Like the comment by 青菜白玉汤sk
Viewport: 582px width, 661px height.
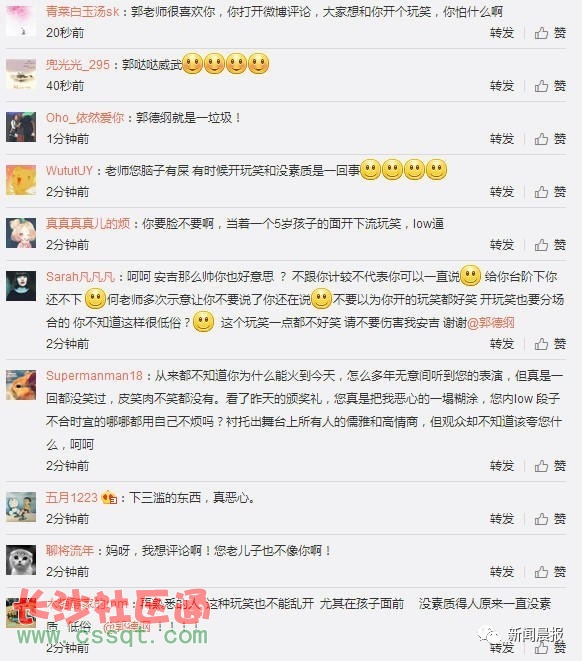pyautogui.click(x=550, y=33)
